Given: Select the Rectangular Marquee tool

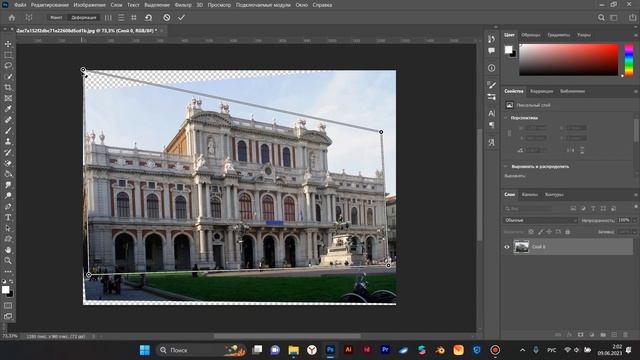Looking at the screenshot, I should pyautogui.click(x=8, y=55).
